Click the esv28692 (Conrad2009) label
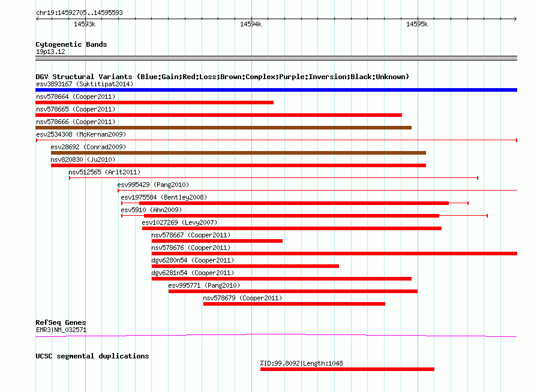This screenshot has width=534, height=392. tap(88, 147)
